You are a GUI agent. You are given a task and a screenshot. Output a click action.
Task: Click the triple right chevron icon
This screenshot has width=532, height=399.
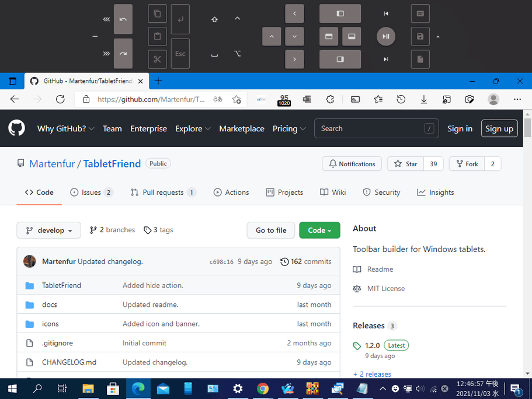[x=106, y=54]
